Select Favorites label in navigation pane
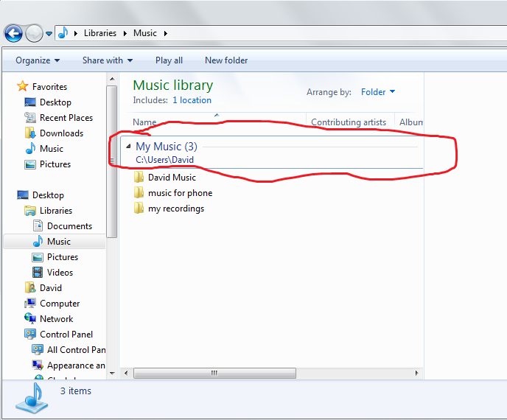This screenshot has width=507, height=420. (x=49, y=87)
